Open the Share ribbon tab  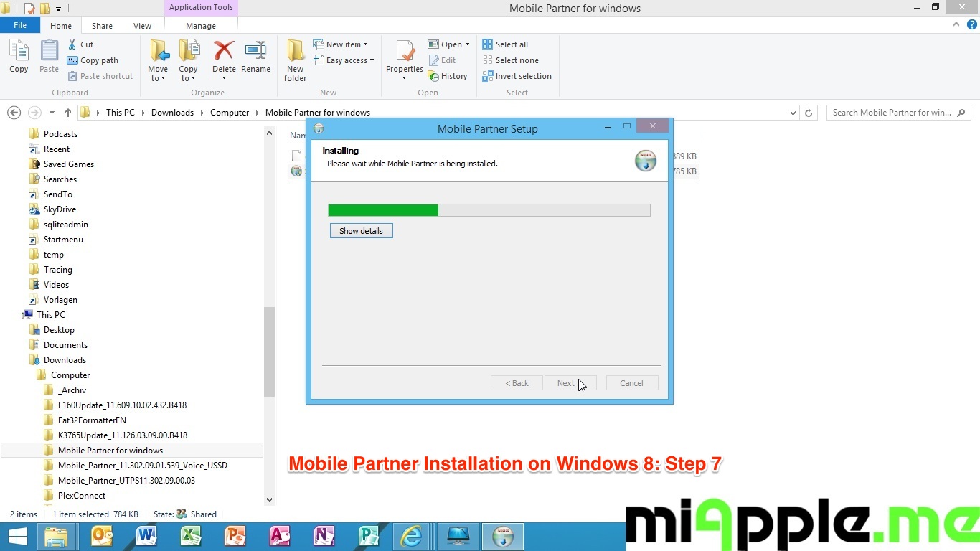pos(102,26)
